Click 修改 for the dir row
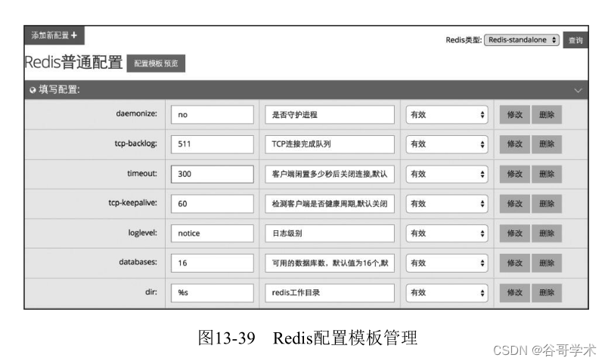 (514, 293)
